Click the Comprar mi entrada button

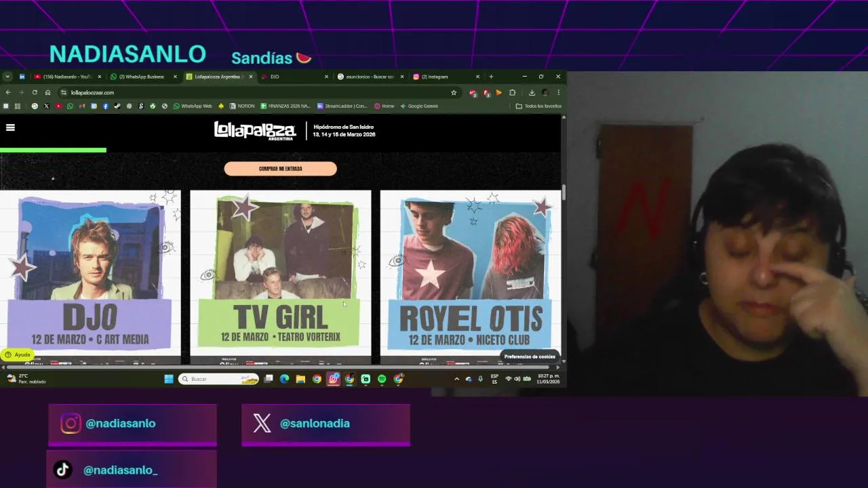tap(280, 169)
